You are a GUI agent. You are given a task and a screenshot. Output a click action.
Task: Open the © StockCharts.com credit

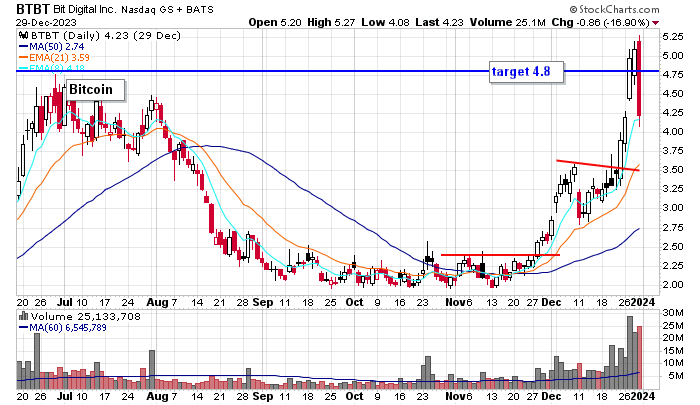[614, 9]
